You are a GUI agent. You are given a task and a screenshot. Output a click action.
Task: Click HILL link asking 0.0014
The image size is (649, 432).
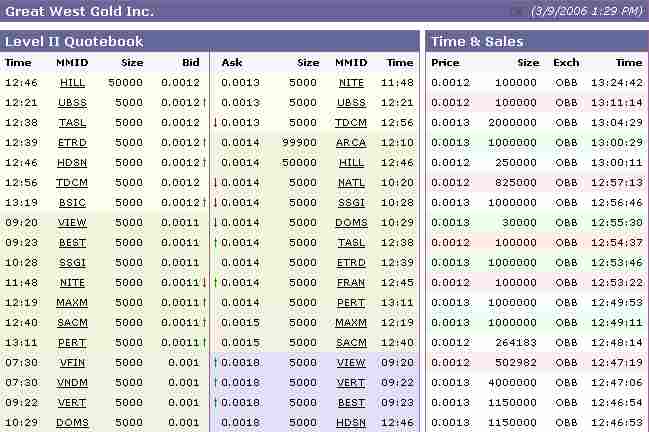pos(351,163)
